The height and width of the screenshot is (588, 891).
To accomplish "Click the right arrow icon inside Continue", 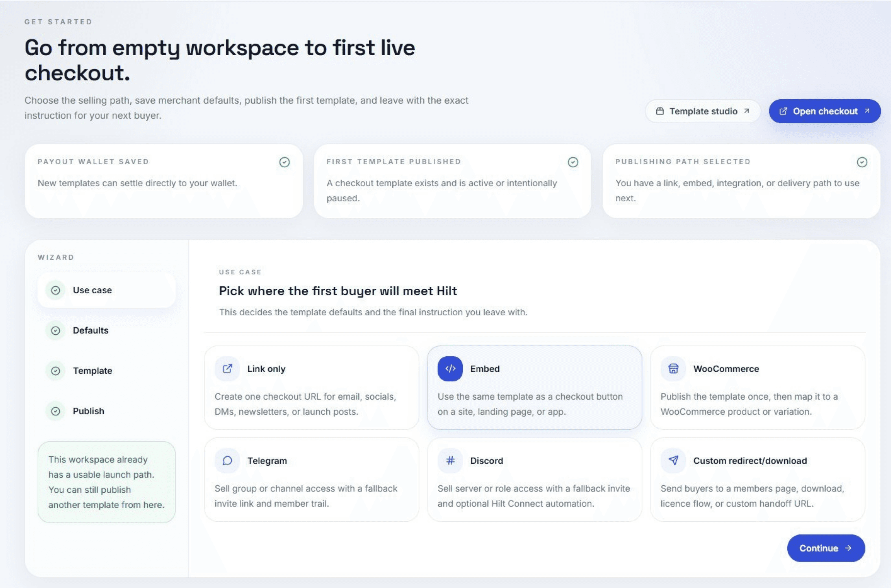I will pyautogui.click(x=848, y=548).
